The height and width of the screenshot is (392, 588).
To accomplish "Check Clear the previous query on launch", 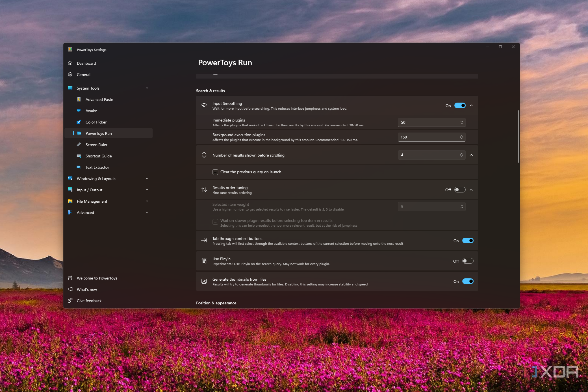I will tap(215, 172).
